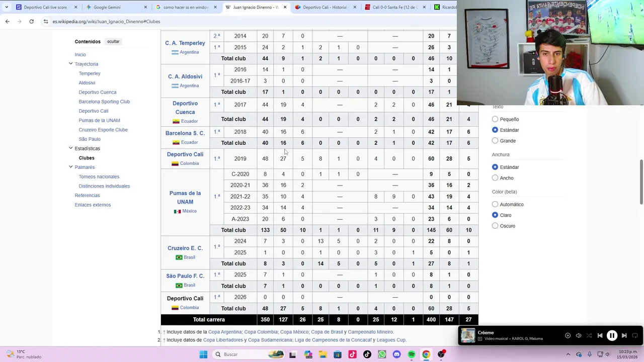644x362 pixels.
Task: Click the microphone tray icon
Action: (590, 354)
